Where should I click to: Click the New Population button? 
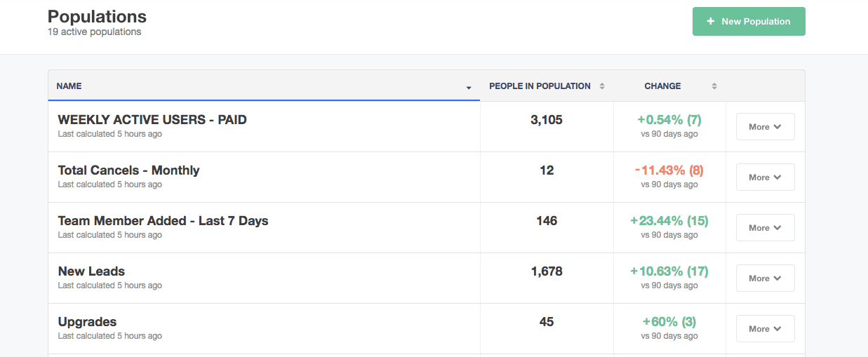(749, 21)
